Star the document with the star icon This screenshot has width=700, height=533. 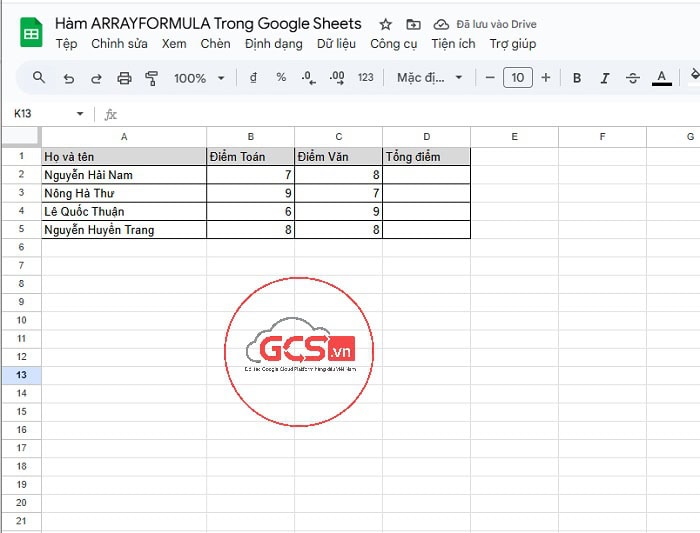pyautogui.click(x=385, y=24)
